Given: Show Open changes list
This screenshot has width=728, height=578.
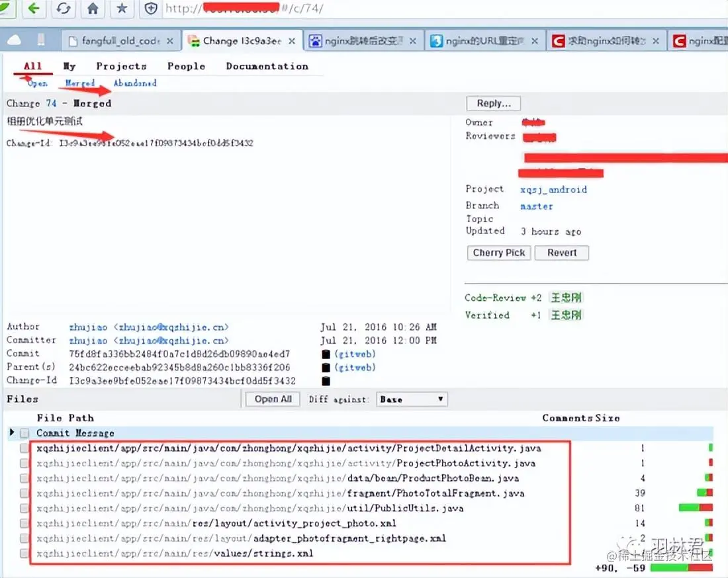Looking at the screenshot, I should (37, 83).
